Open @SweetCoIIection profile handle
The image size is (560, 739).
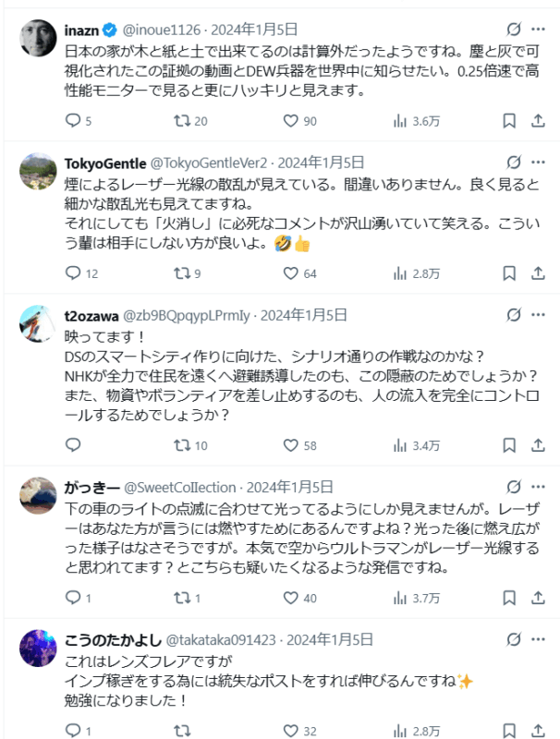tap(181, 486)
